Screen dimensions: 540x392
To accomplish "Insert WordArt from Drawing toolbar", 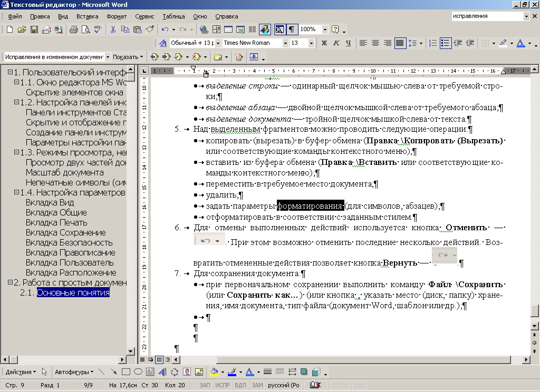I will click(162, 372).
